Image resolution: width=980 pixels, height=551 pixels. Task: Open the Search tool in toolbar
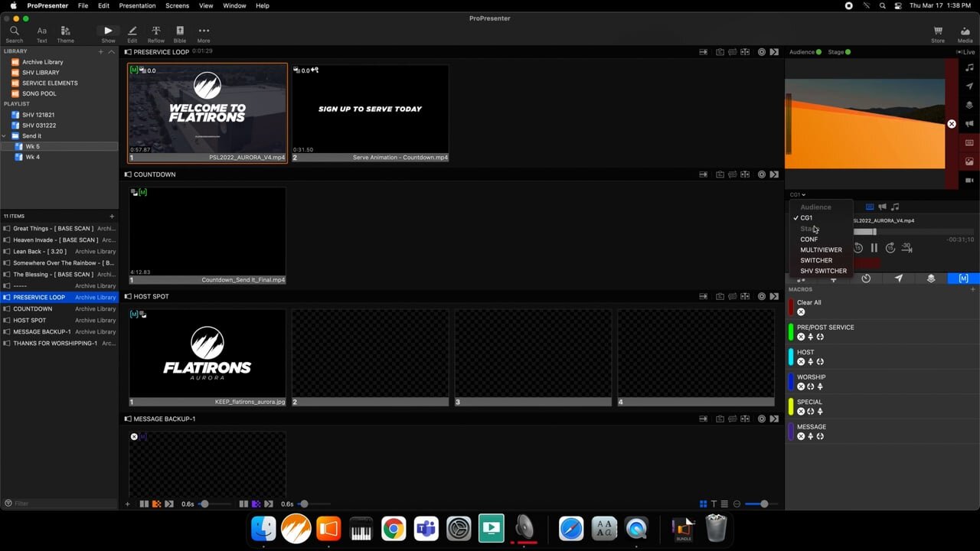(14, 34)
